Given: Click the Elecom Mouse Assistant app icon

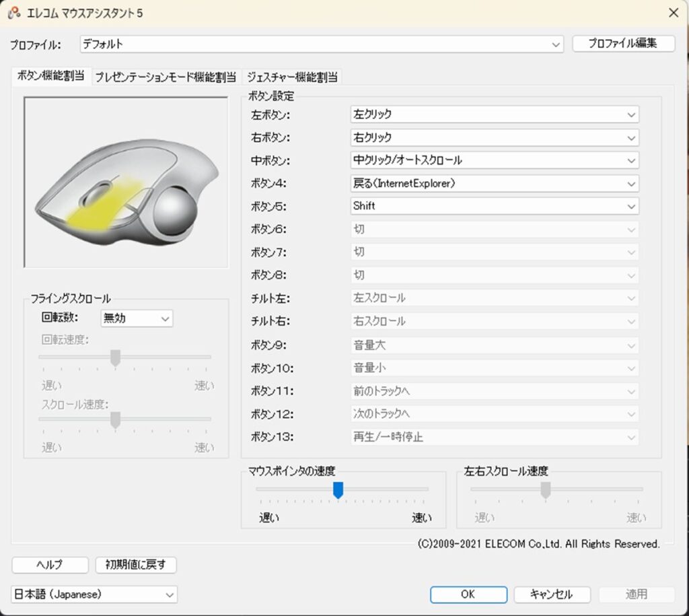Looking at the screenshot, I should coord(14,13).
